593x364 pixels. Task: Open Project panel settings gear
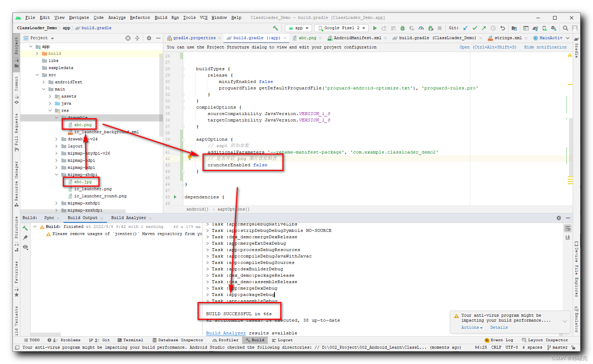pos(149,38)
